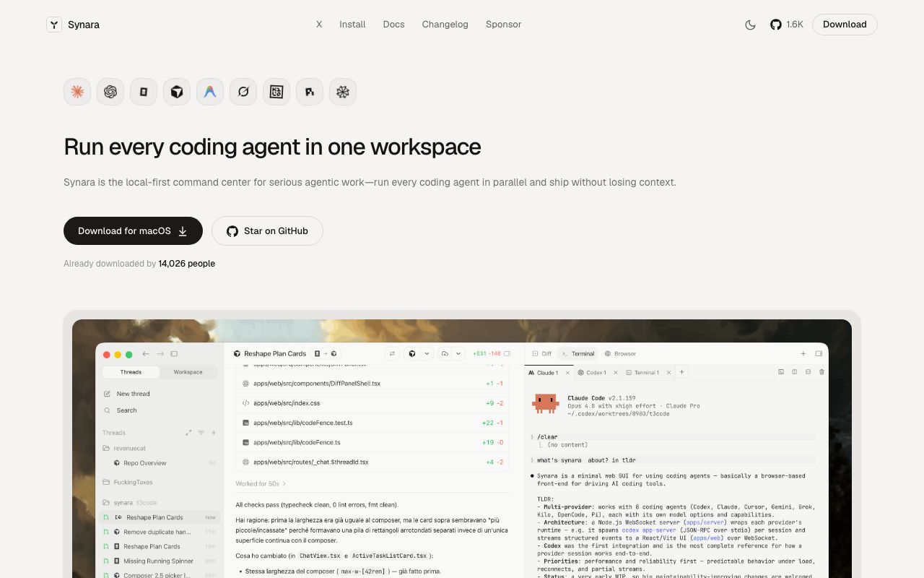This screenshot has height=578, width=924.
Task: Add a new terminal tab after Terminal 1
Action: tap(682, 372)
